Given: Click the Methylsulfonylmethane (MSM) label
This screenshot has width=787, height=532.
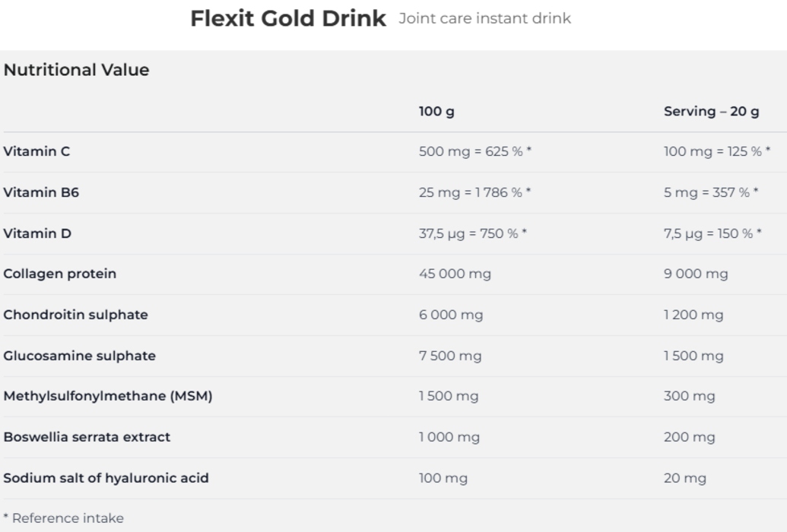Looking at the screenshot, I should (x=107, y=396).
